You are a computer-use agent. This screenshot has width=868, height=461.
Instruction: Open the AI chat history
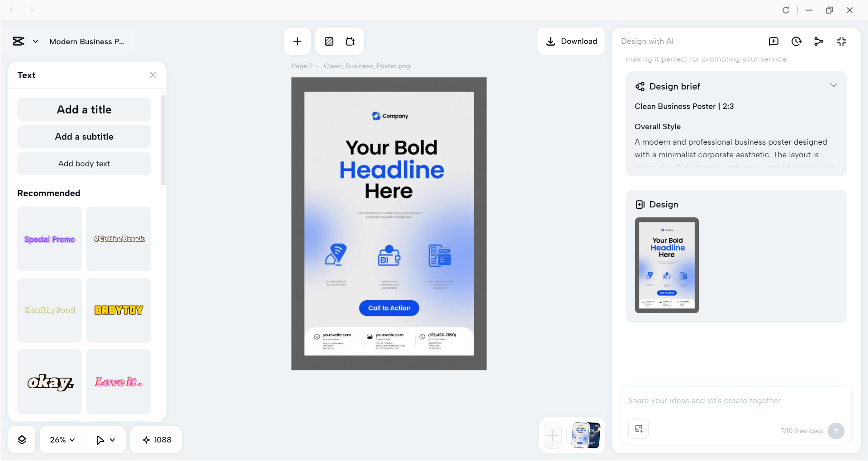(x=797, y=42)
